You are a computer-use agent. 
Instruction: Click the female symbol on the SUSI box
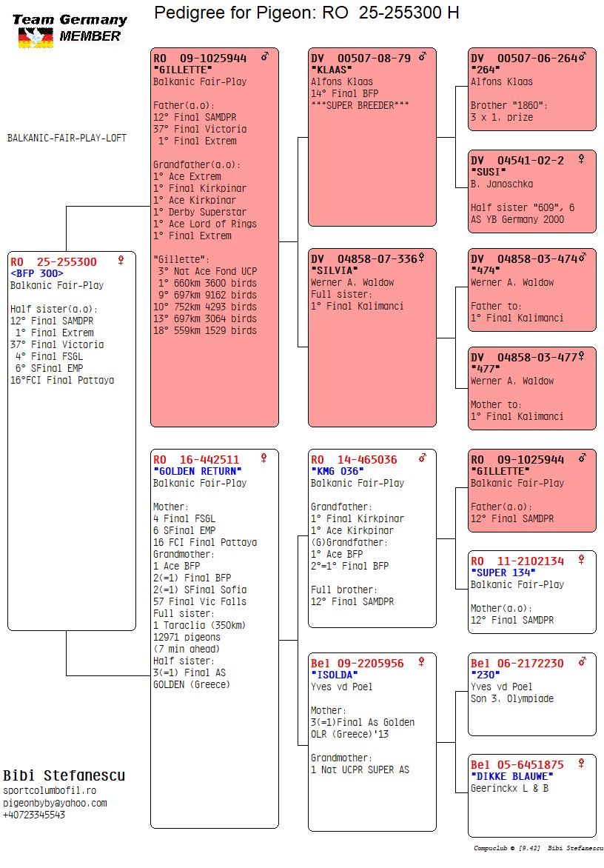(581, 159)
